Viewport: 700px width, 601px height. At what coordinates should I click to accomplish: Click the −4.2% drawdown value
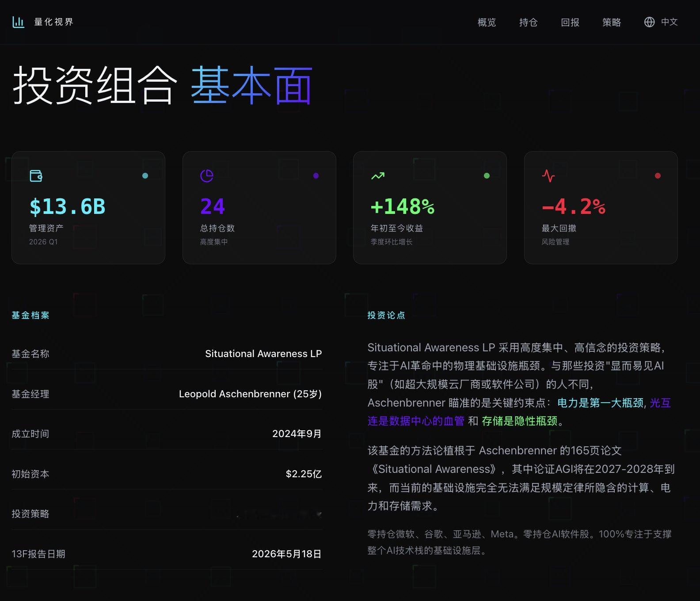pos(574,206)
